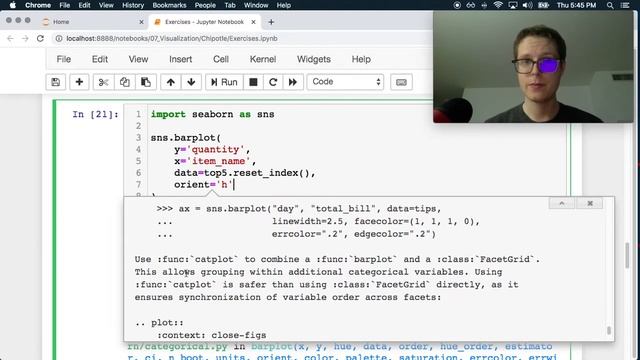Close the Exercises Jupyter Notebook tab

(253, 22)
